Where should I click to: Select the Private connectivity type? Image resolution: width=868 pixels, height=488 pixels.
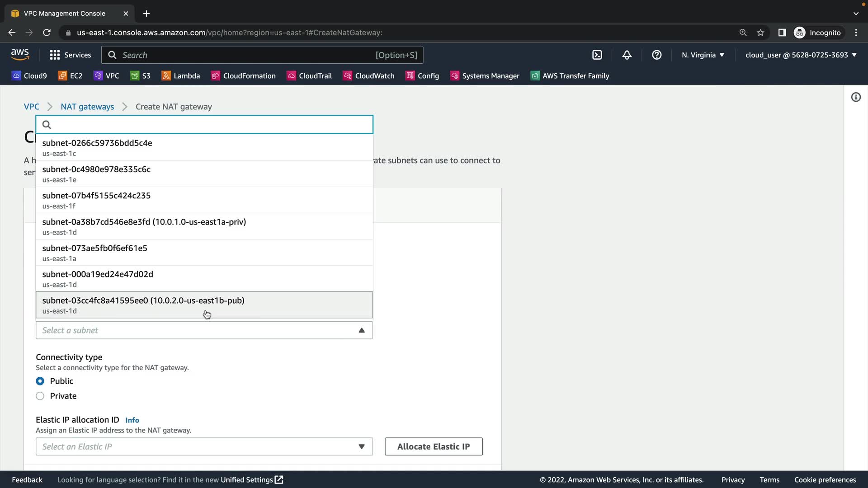pyautogui.click(x=40, y=396)
